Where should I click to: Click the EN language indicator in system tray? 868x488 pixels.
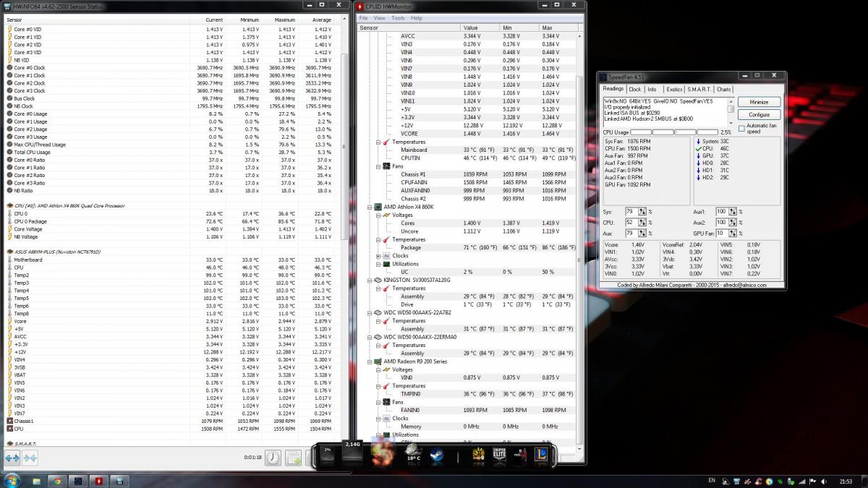(x=712, y=480)
